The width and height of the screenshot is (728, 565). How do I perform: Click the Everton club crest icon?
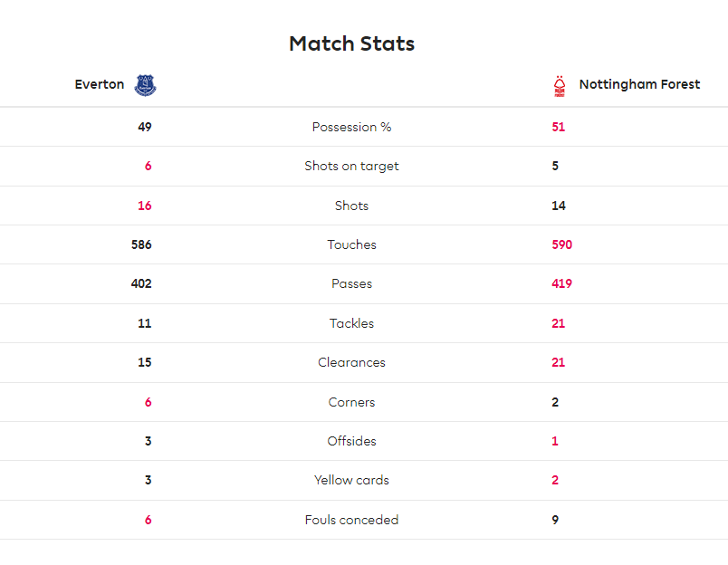[145, 85]
